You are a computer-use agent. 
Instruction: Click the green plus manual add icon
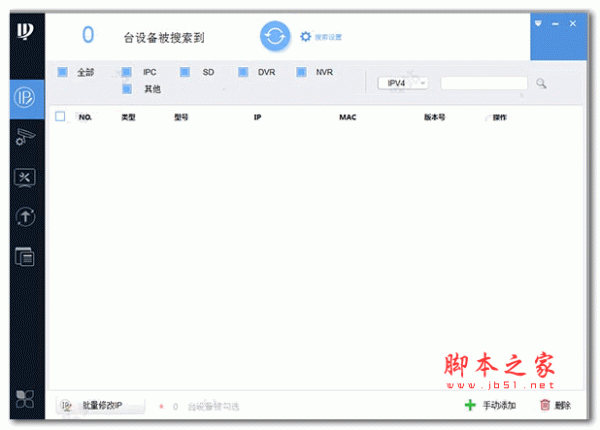470,405
